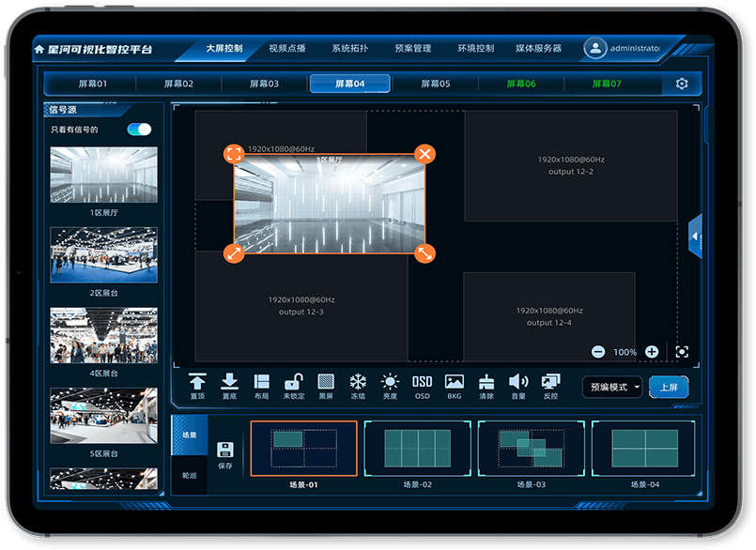Zoom out with the minus button

pyautogui.click(x=598, y=352)
